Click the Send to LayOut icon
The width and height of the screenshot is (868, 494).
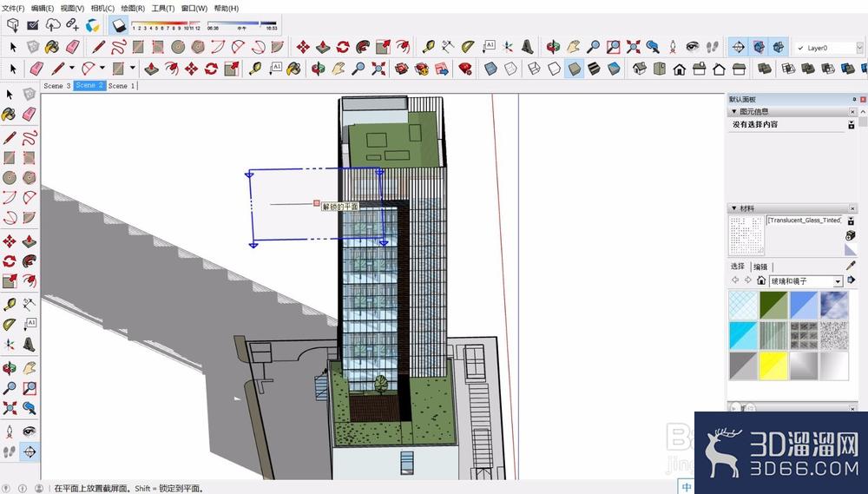[x=442, y=69]
